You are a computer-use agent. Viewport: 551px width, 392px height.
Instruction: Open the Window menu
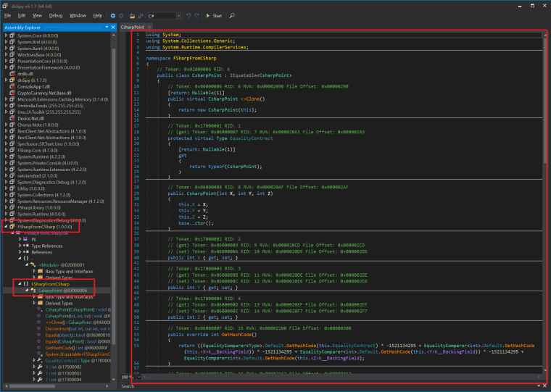pyautogui.click(x=77, y=14)
